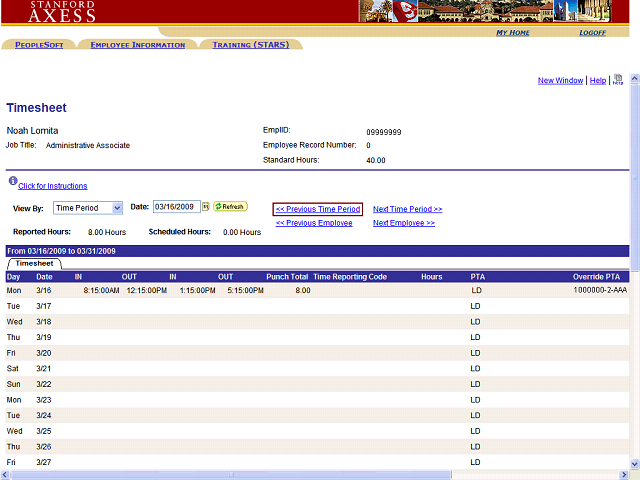Screen dimensions: 640x480
Task: Click the Date input field
Action: [x=176, y=207]
